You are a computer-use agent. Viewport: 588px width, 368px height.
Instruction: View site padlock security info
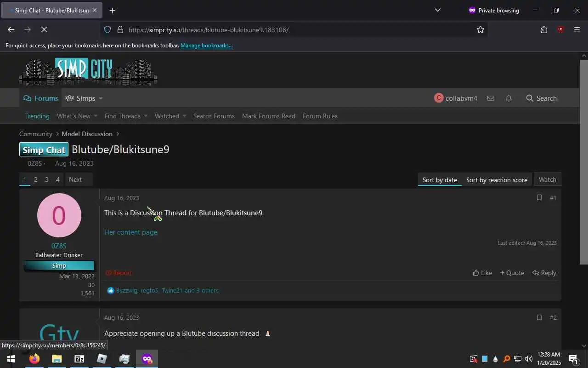point(120,29)
